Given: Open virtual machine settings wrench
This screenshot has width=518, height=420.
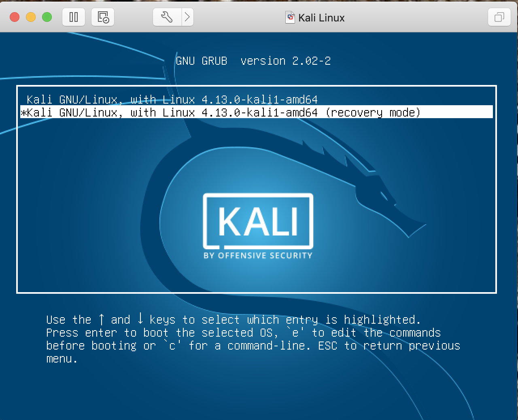Looking at the screenshot, I should pos(167,17).
